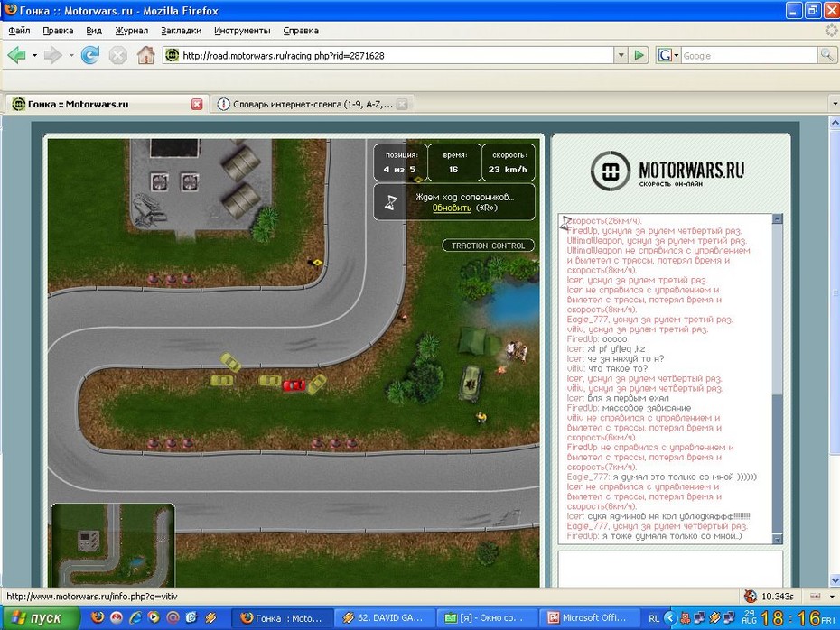Open the Инструменты menu

coord(242,31)
